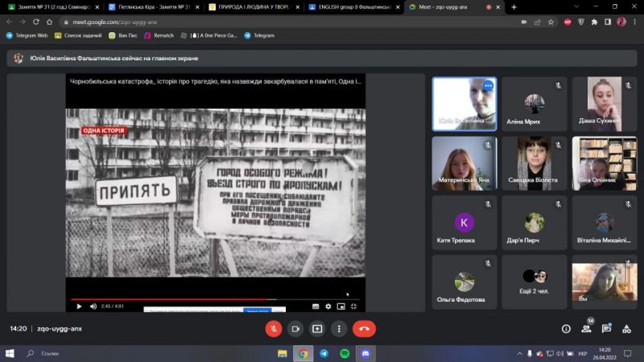Image resolution: width=644 pixels, height=362 pixels.
Task: Turn off camera in Meet call bar
Action: [x=295, y=329]
